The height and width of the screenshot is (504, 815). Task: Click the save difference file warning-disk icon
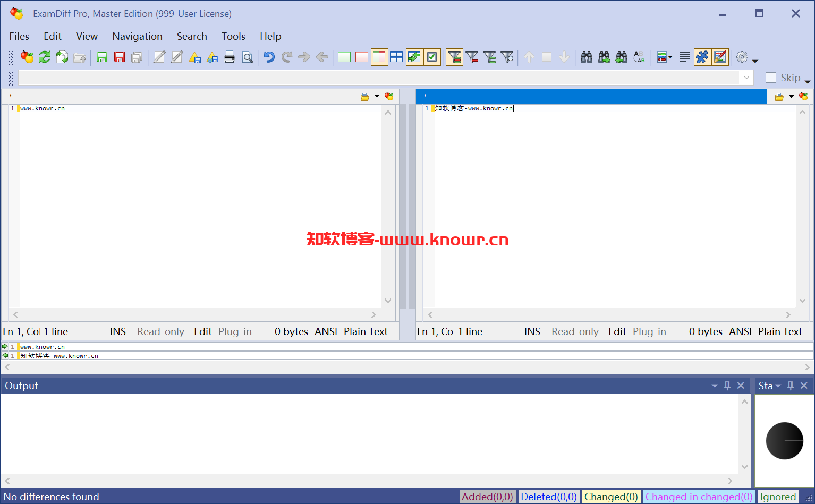pyautogui.click(x=195, y=57)
